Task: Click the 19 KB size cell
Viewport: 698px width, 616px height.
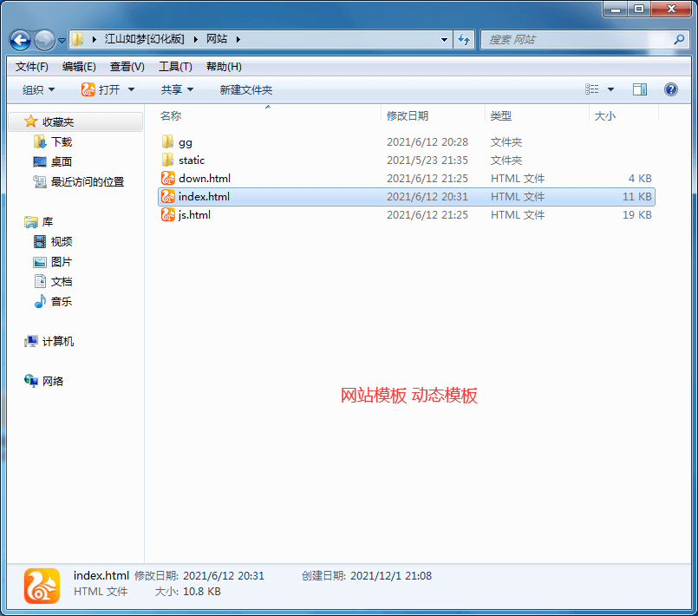Action: [637, 215]
